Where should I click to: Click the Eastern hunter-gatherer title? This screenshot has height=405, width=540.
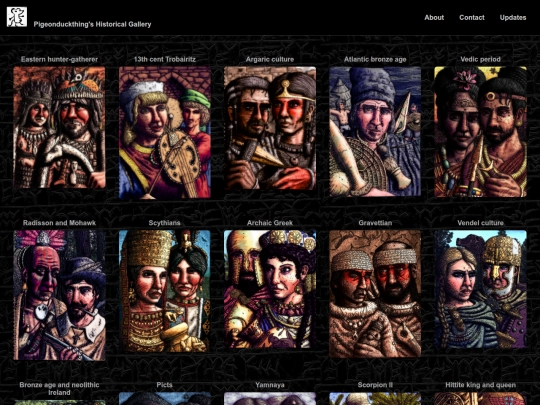[x=59, y=59]
